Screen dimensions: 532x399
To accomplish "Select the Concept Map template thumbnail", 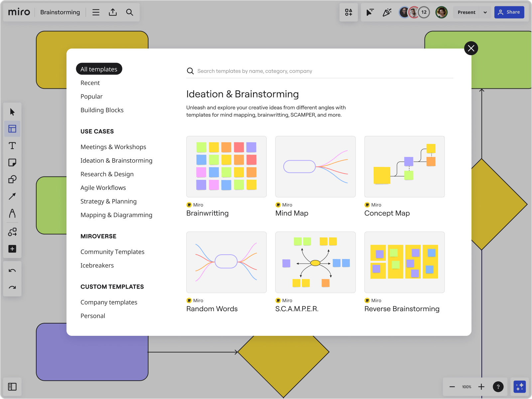I will [405, 167].
